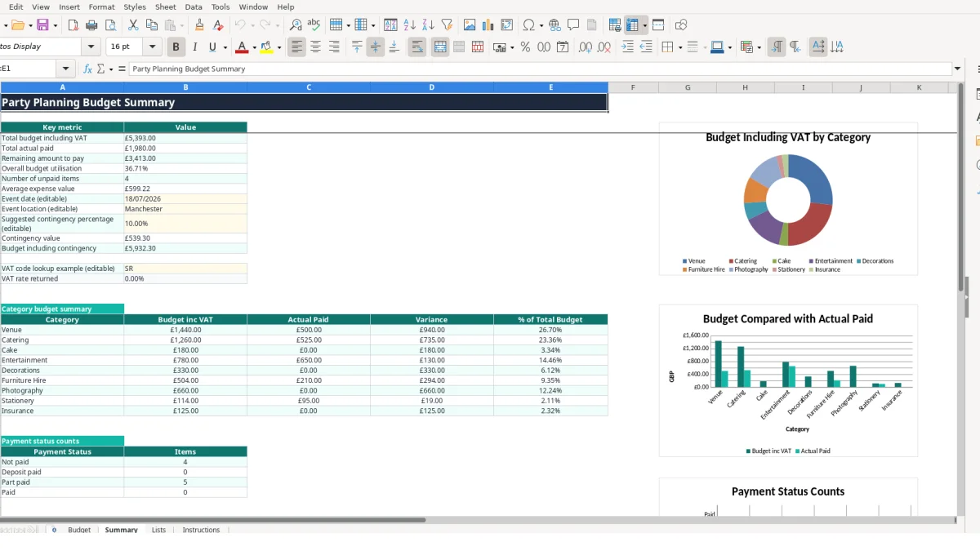Click the Format as Date icon
The height and width of the screenshot is (551, 980).
pos(563,47)
